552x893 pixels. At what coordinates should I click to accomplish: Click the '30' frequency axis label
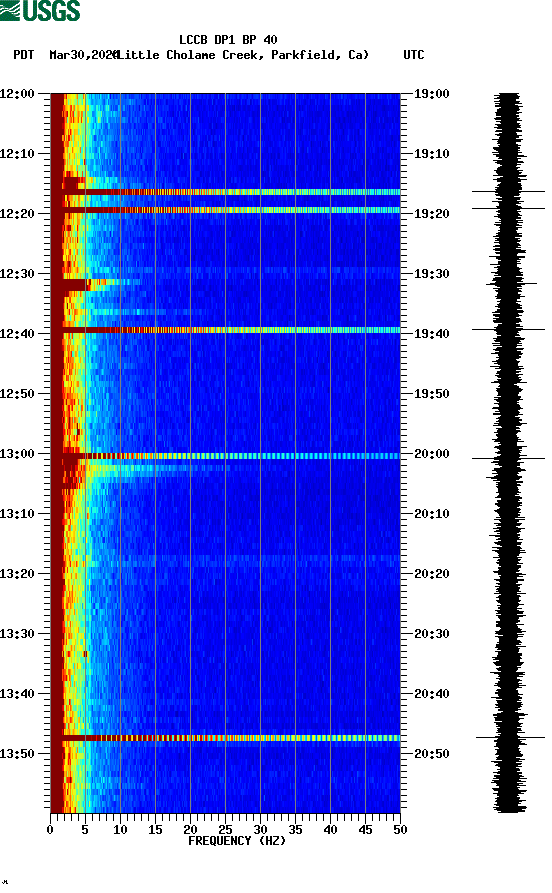click(260, 830)
